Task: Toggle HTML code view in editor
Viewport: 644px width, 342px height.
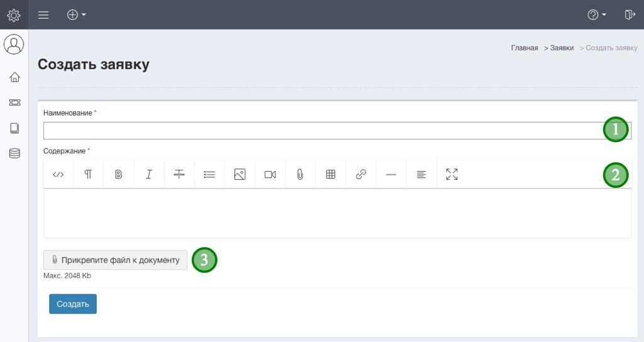Action: click(x=58, y=175)
